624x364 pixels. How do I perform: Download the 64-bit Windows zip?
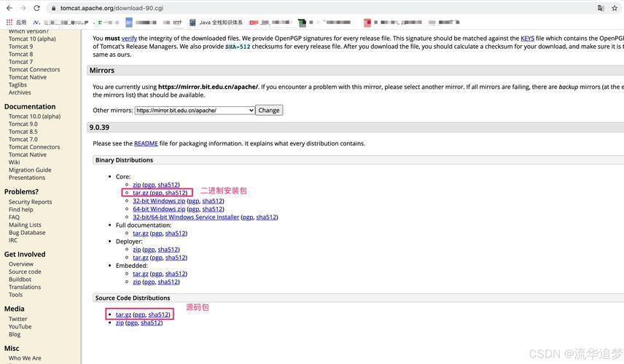(x=159, y=209)
